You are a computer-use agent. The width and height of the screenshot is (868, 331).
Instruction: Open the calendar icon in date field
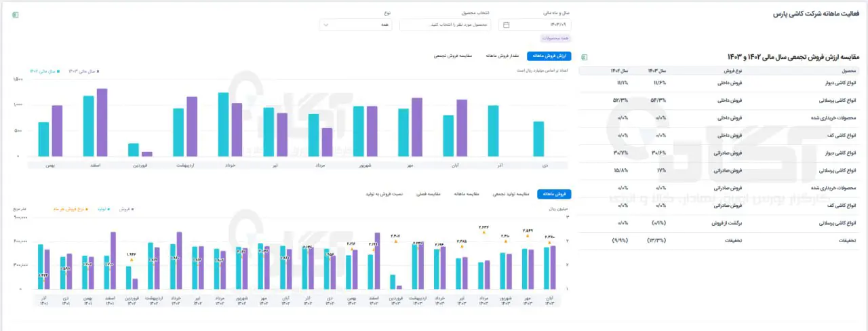(506, 25)
